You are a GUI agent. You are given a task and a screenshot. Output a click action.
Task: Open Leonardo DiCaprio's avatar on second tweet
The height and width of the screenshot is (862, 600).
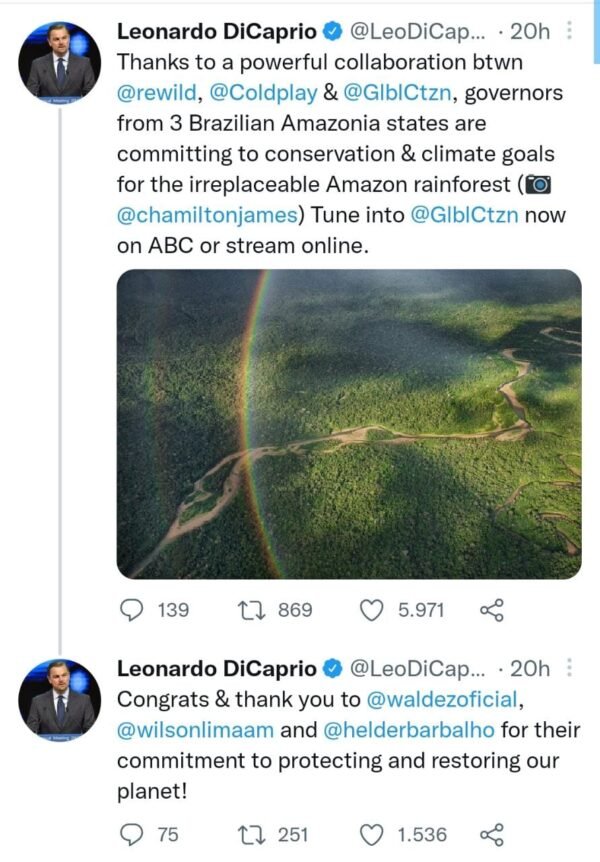coord(60,697)
